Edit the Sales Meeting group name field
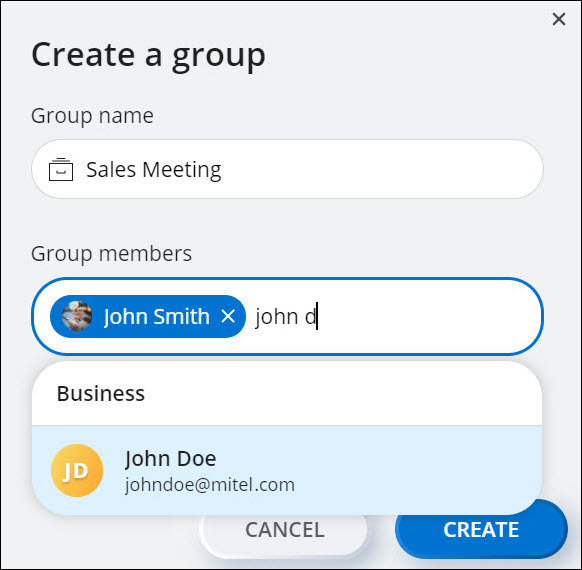 (x=288, y=169)
